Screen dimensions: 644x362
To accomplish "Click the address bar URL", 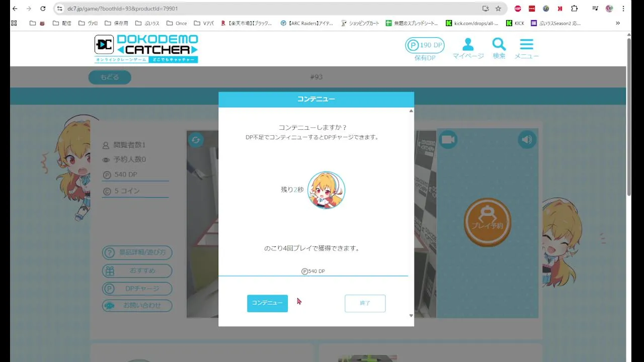I will [123, 9].
